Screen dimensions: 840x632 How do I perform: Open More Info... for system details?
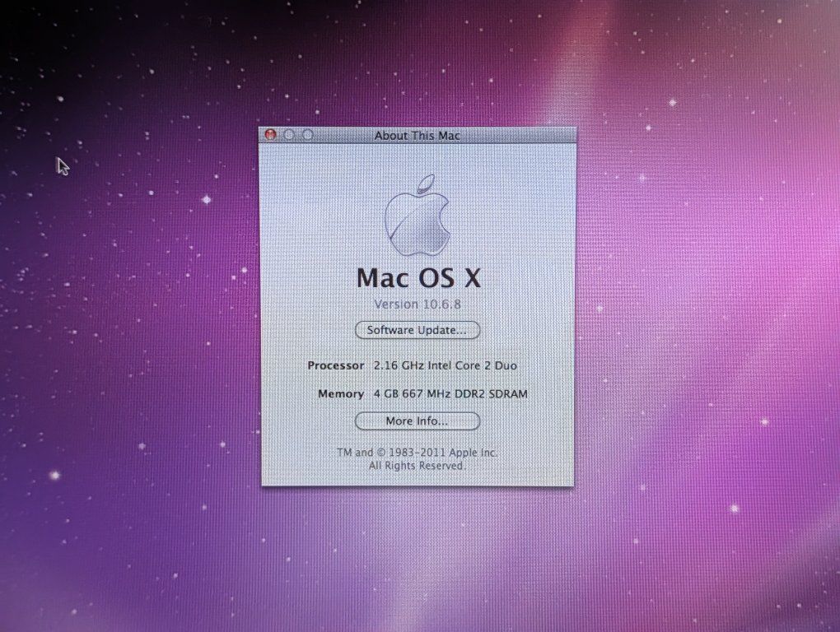tap(418, 421)
